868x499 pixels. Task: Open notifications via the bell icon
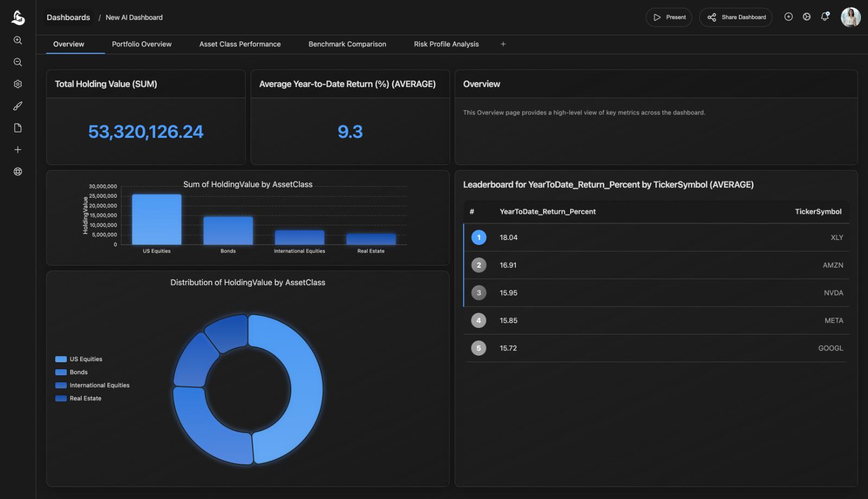(x=825, y=17)
